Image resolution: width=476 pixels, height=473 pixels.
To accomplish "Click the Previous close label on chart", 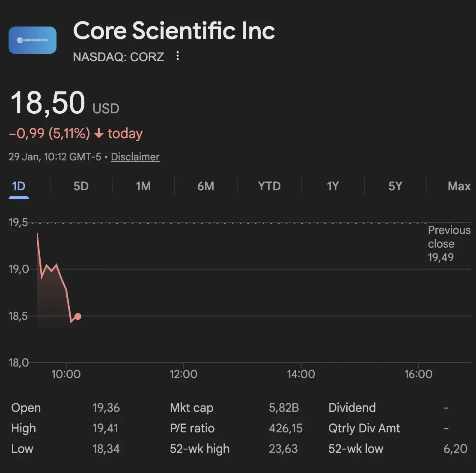I will point(449,237).
